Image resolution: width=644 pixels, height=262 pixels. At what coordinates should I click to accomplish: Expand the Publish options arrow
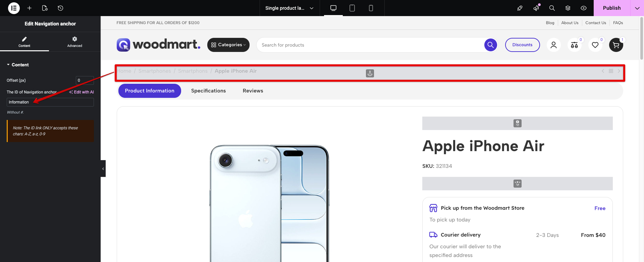[637, 8]
